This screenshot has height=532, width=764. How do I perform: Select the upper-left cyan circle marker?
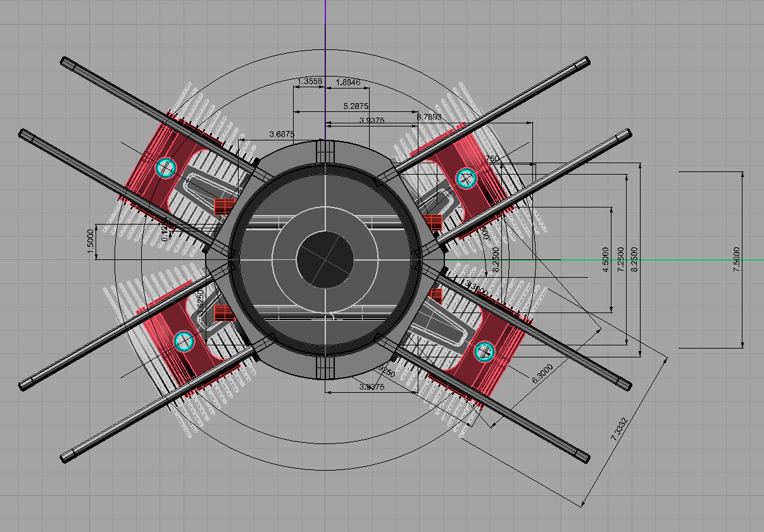165,168
